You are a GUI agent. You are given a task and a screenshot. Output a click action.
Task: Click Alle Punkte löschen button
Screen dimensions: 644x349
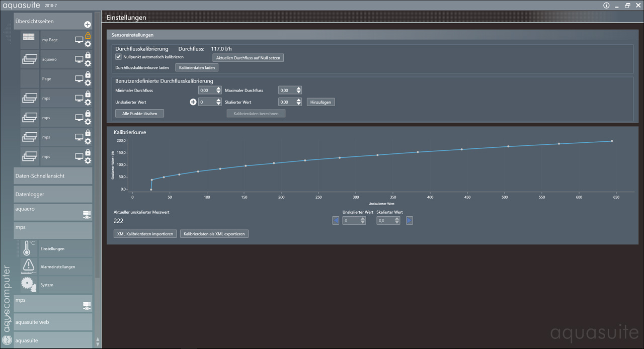click(140, 114)
